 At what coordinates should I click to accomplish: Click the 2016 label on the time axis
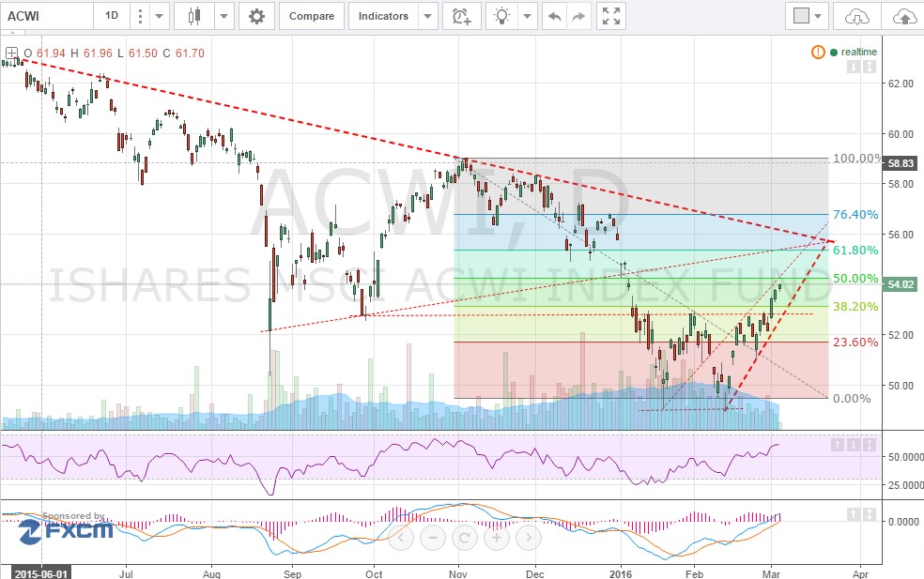tap(621, 573)
